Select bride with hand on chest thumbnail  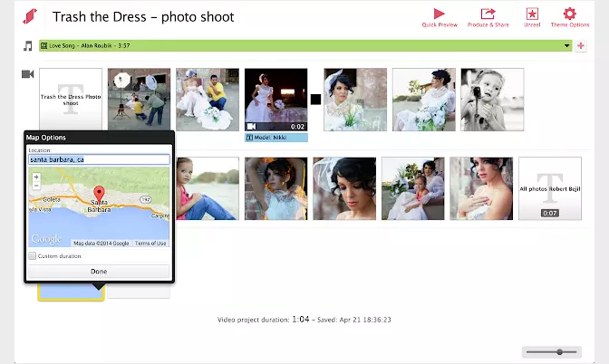[x=481, y=188]
